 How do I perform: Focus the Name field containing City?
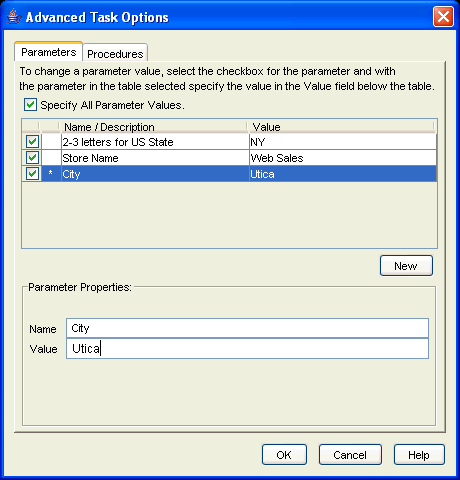[247, 328]
